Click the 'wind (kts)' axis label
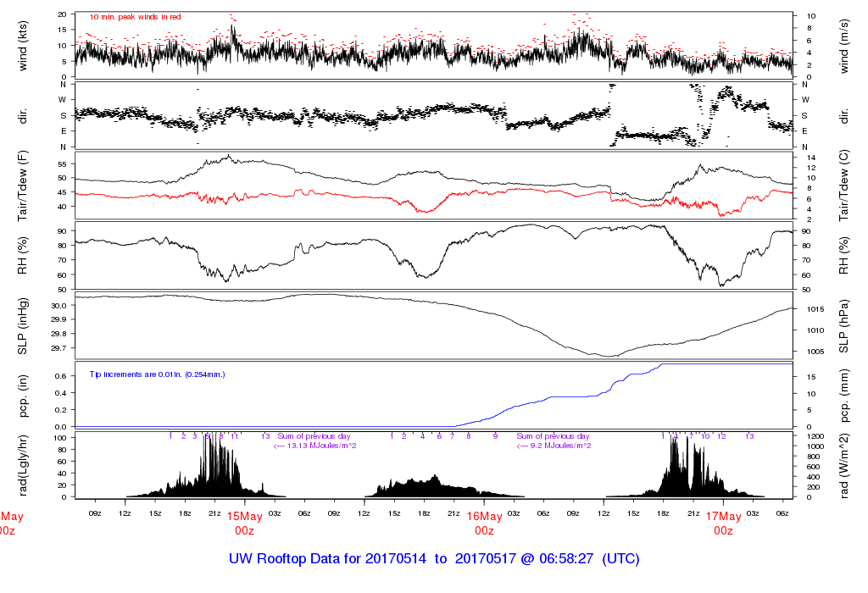The image size is (868, 593). 22,46
